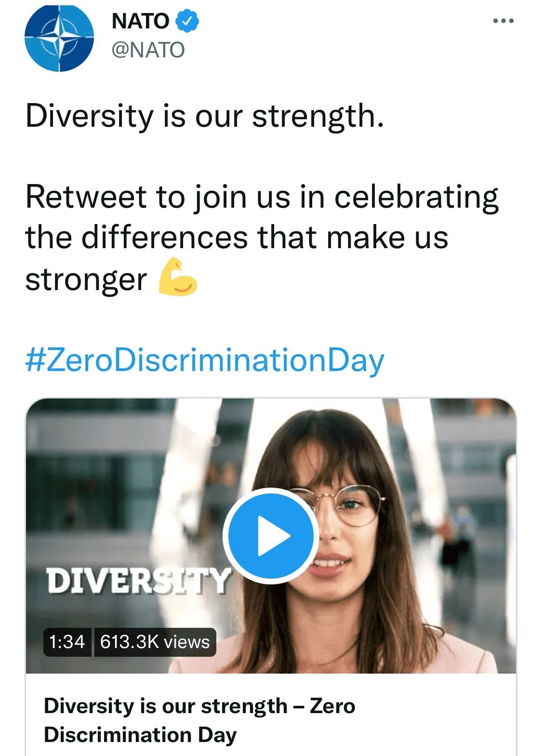Click the pink blazer in video thumbnail
Viewport: 542px width, 756px height.
448,655
